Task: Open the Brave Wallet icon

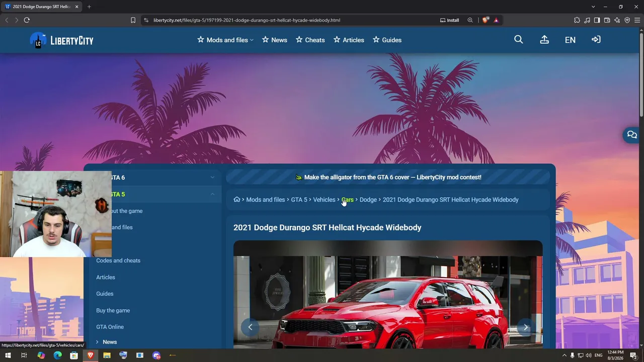Action: (x=607, y=20)
